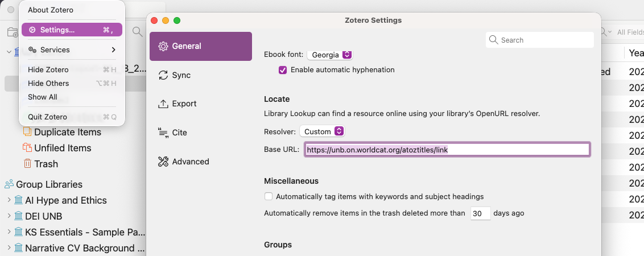Select AI Hype and Ethics group library
This screenshot has height=256, width=644.
66,200
